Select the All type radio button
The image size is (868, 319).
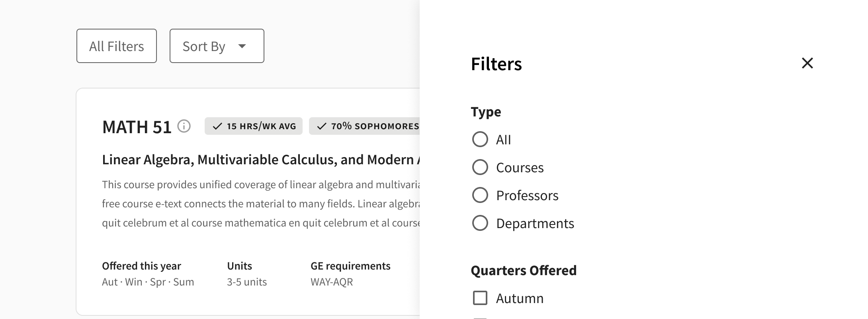480,140
